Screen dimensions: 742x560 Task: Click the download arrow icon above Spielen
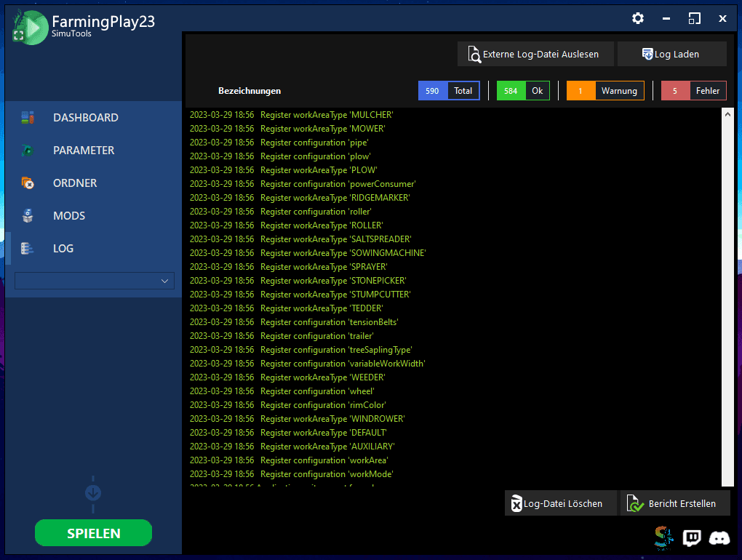pos(93,493)
